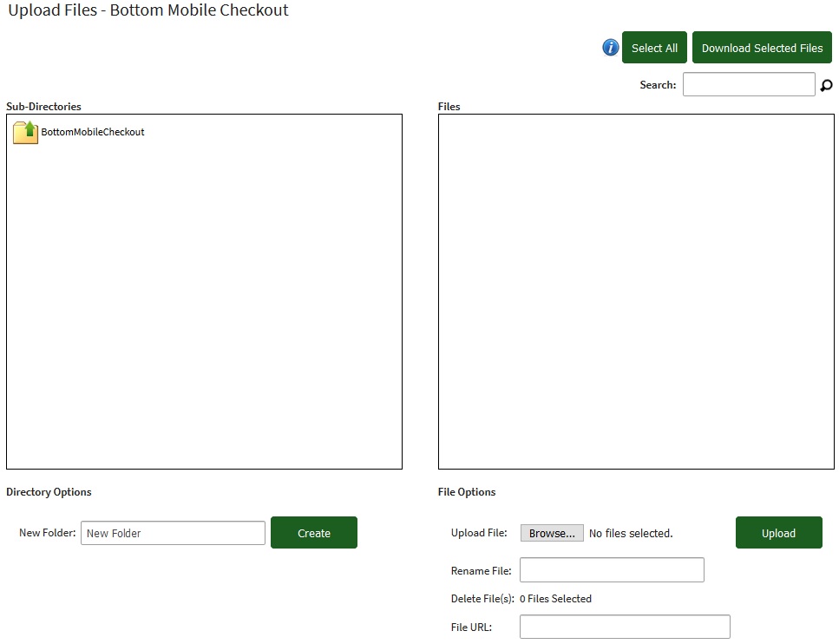Select the BottomMobileCheckout directory name
The width and height of the screenshot is (839, 644).
93,132
